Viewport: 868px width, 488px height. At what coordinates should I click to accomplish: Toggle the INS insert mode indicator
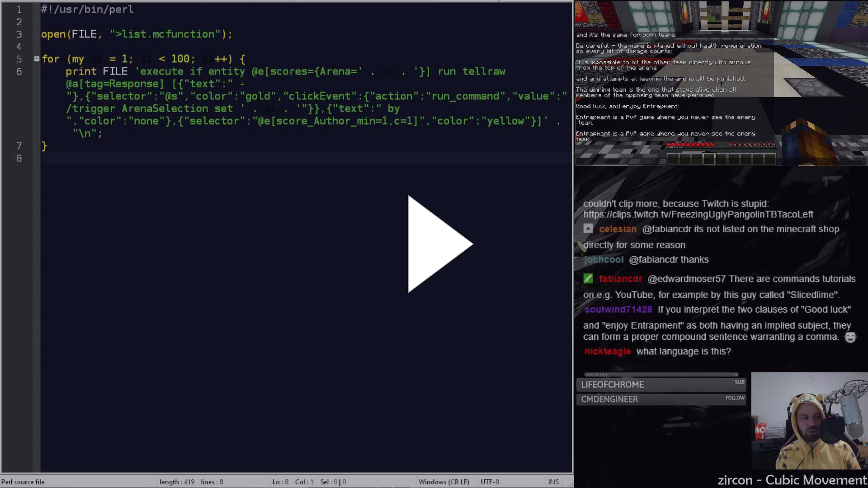pos(553,482)
